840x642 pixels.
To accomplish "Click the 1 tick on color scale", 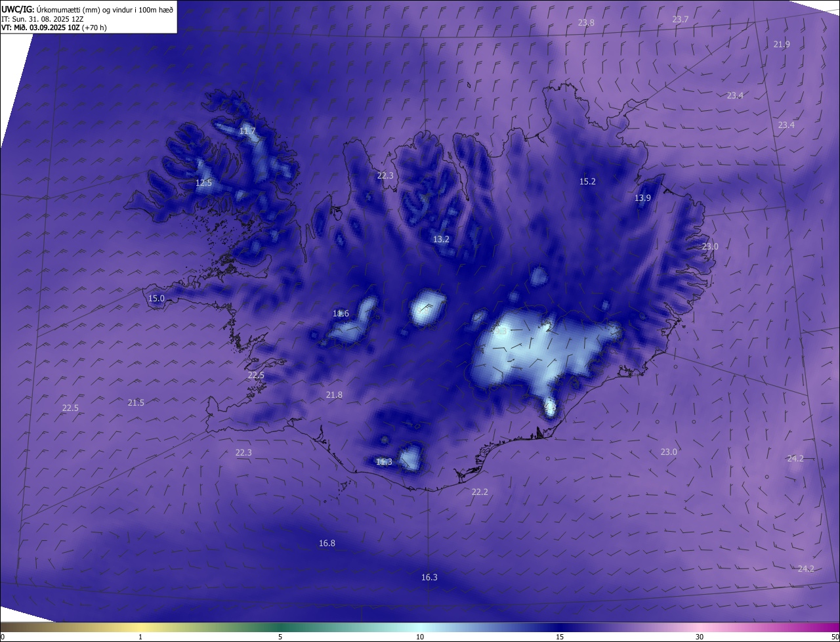I will [x=141, y=637].
